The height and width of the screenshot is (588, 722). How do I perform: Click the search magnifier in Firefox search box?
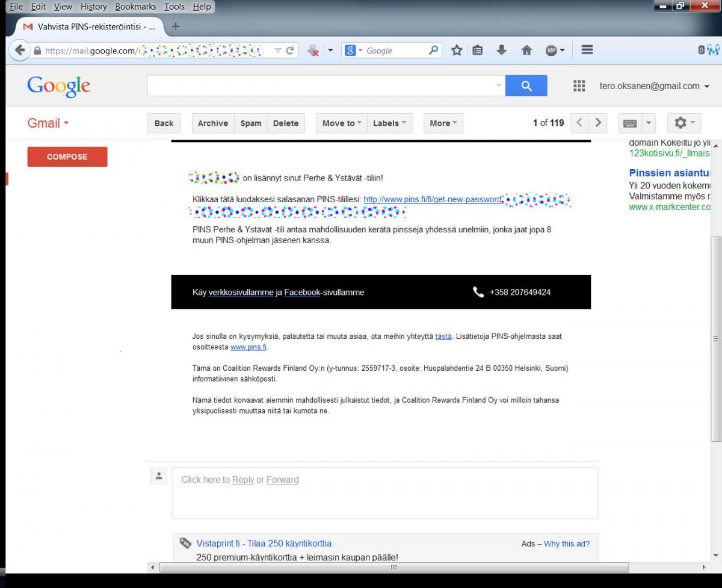pyautogui.click(x=433, y=51)
